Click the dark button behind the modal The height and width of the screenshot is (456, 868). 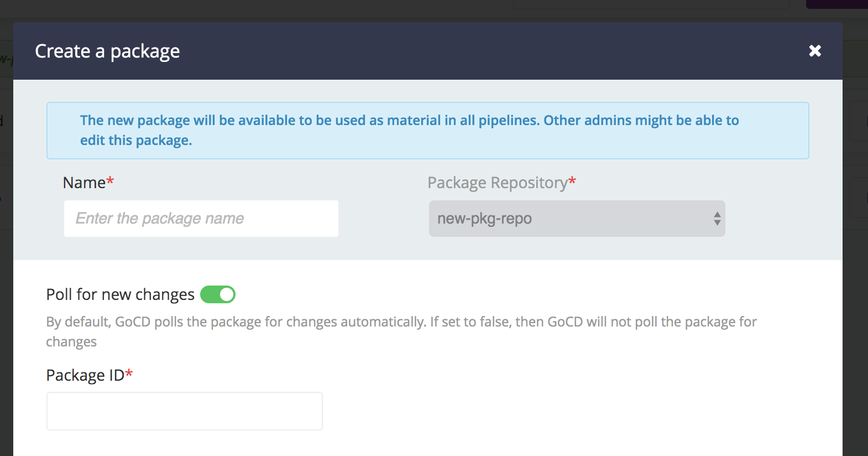pyautogui.click(x=836, y=4)
